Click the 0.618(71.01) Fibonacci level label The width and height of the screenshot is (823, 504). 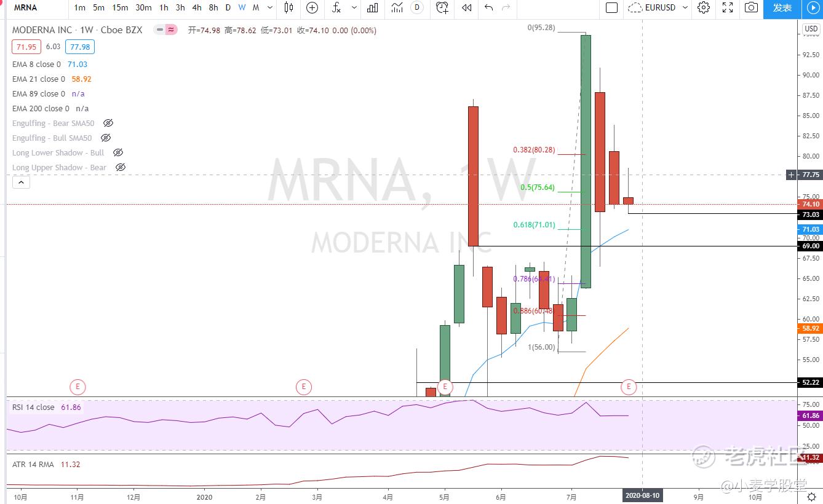click(x=535, y=225)
